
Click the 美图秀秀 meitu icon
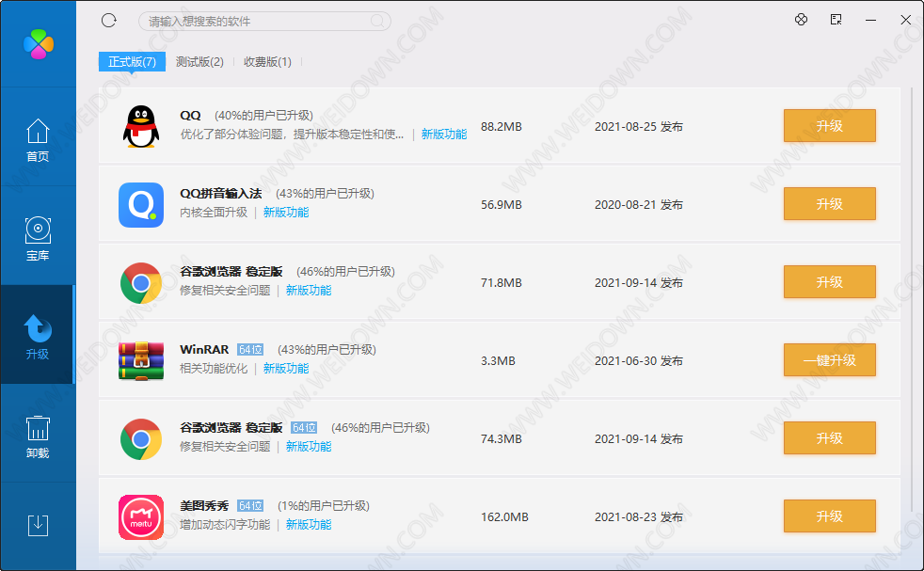(141, 517)
